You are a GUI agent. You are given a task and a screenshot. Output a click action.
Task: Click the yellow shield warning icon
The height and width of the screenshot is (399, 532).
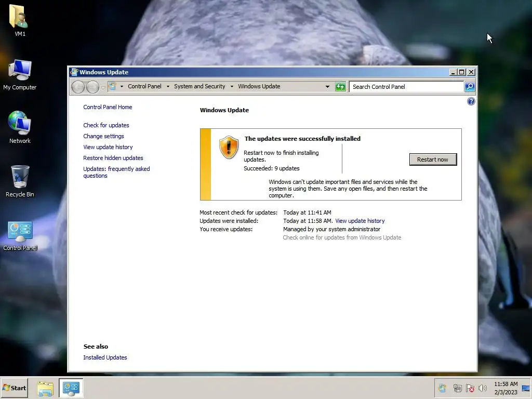[x=229, y=147]
